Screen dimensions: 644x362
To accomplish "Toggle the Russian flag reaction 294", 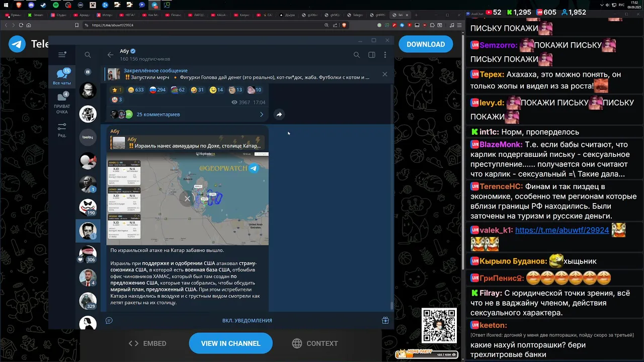I will coord(157,90).
